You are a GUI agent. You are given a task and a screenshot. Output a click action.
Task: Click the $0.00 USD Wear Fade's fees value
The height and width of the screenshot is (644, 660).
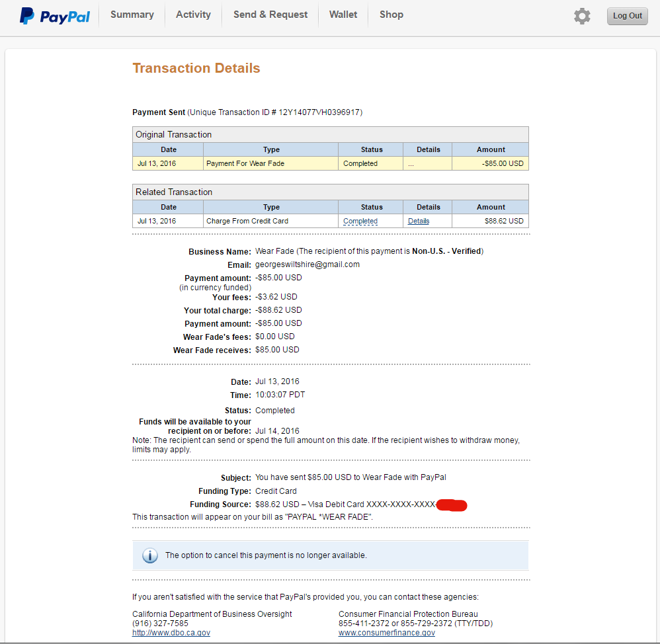pos(275,337)
